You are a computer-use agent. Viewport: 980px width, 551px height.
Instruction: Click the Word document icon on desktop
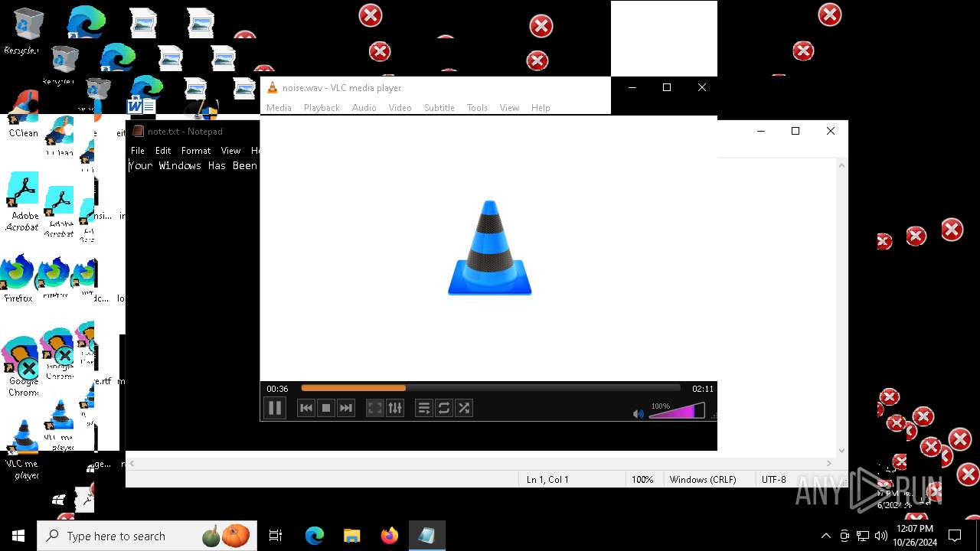coord(142,105)
